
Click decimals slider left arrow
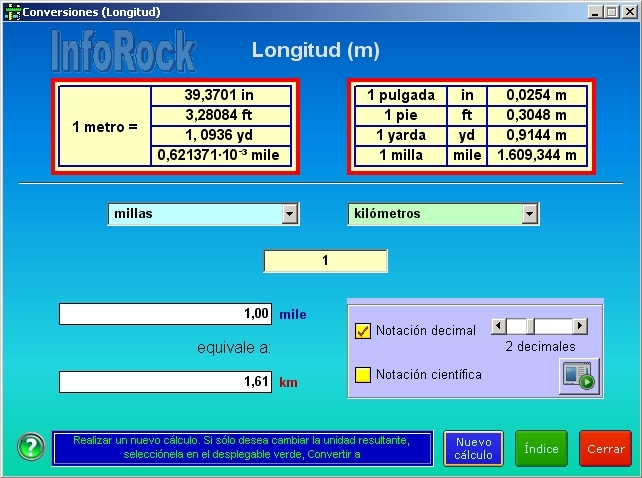(x=498, y=326)
